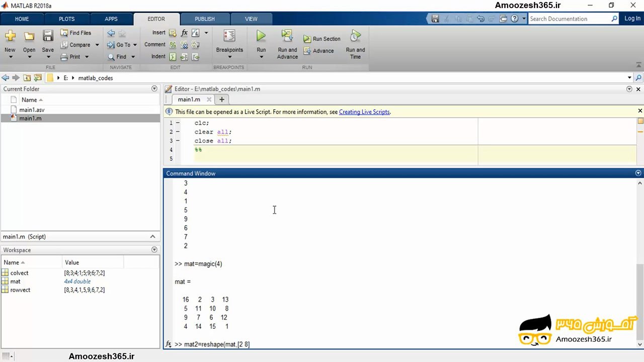
Task: Click the Log In button
Action: (x=632, y=19)
